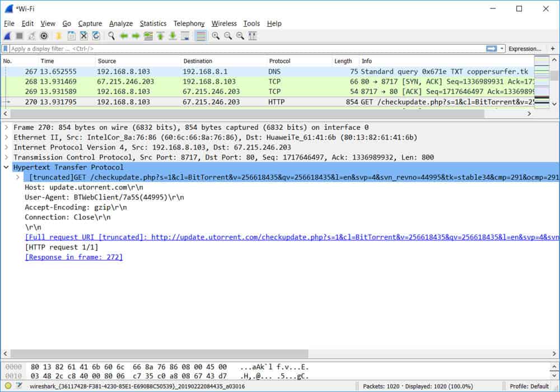Collapse Hypertext Transfer Protocol section
This screenshot has height=392, width=560.
pyautogui.click(x=6, y=167)
